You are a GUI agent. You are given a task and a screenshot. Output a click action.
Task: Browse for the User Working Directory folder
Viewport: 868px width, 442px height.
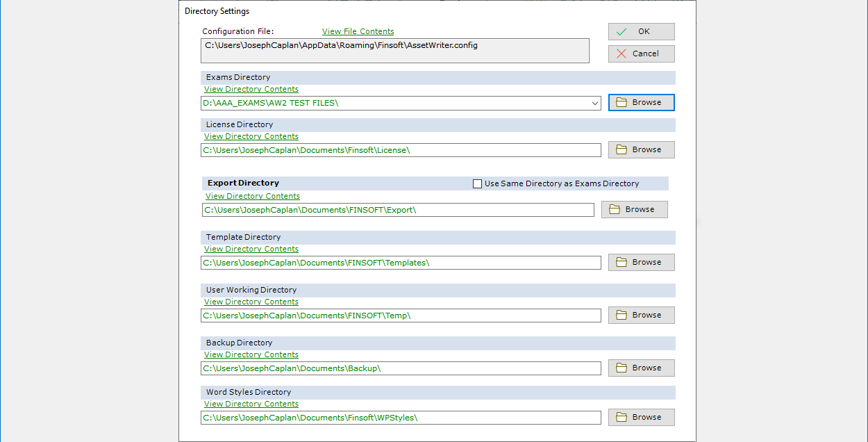(x=641, y=316)
